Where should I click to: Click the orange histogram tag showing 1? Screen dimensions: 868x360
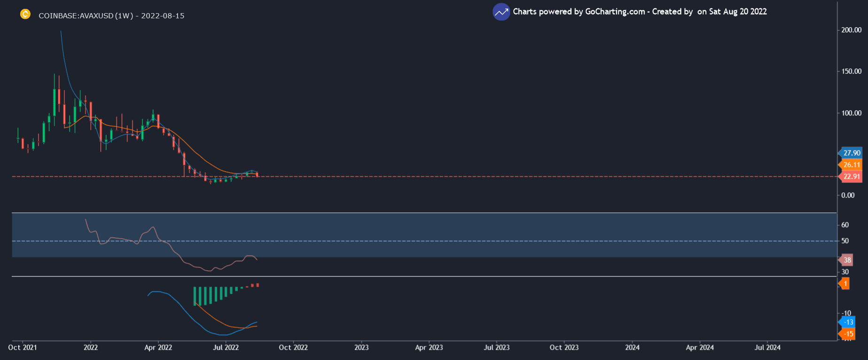coord(845,283)
